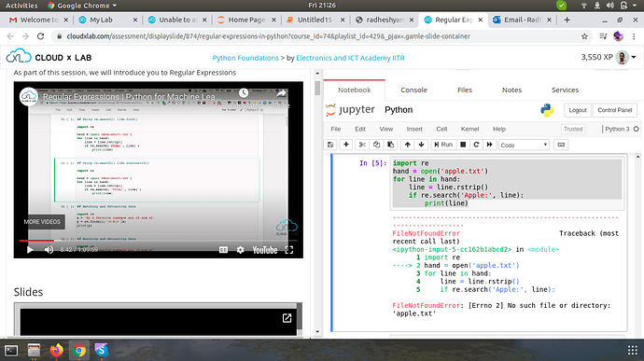Seek on the video progress bar
The image size is (644, 361).
pyautogui.click(x=158, y=241)
